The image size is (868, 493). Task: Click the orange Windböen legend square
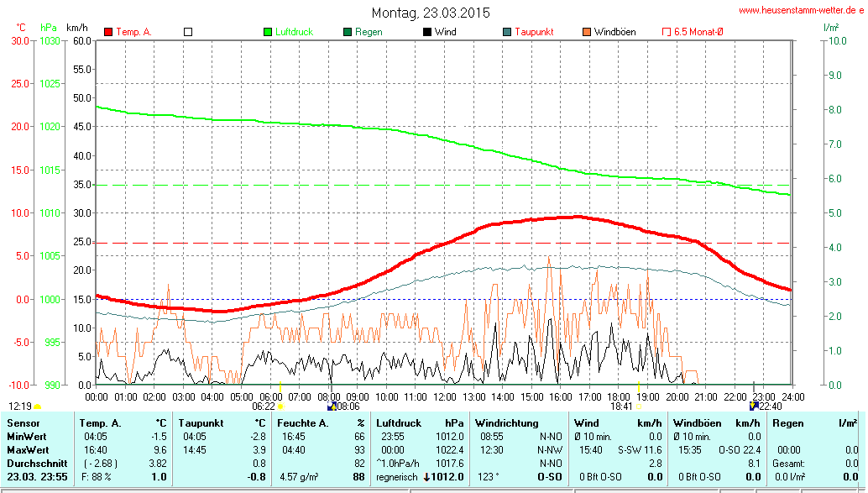[x=587, y=32]
